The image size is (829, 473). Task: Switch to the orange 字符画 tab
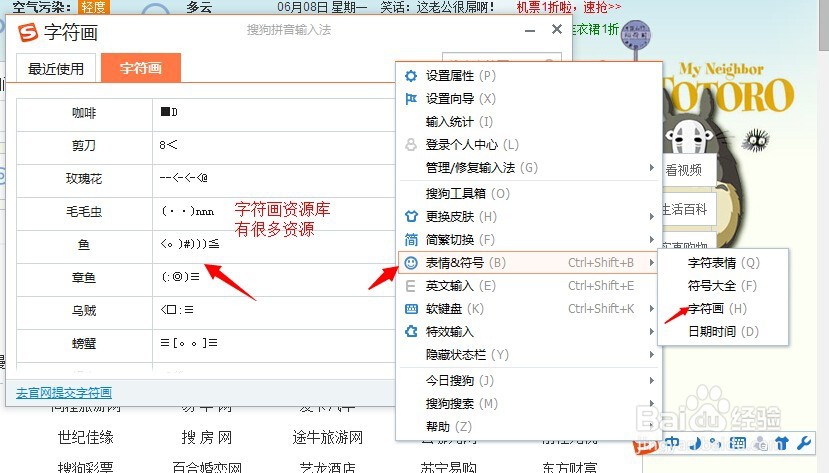141,68
